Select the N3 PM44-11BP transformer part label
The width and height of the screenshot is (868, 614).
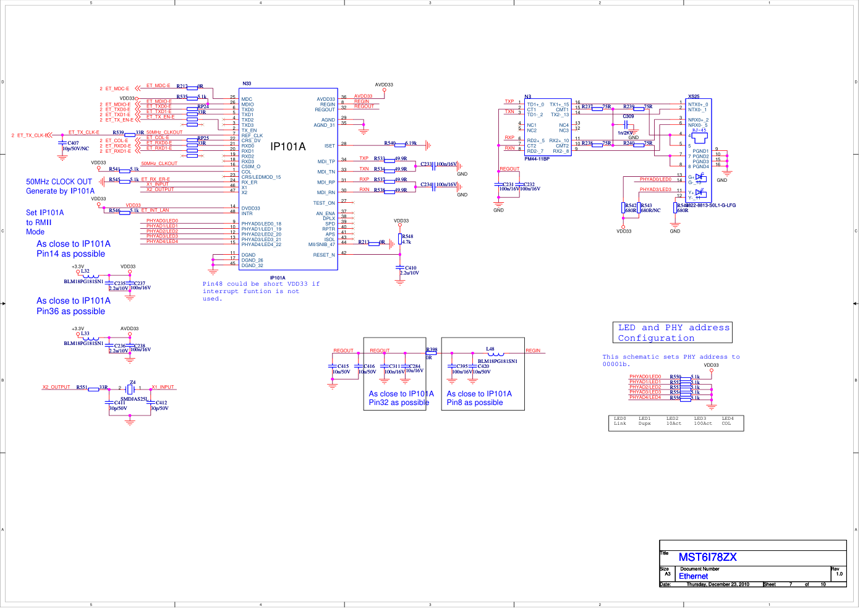coord(537,159)
